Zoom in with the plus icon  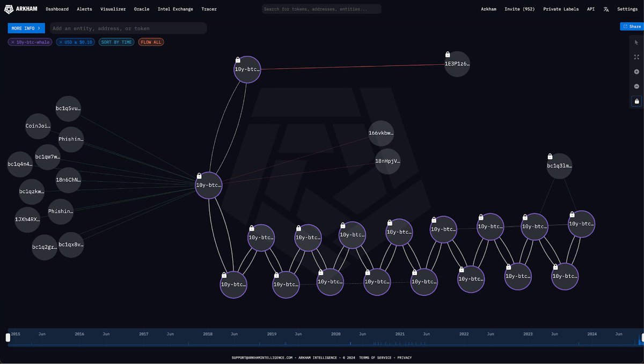(x=636, y=72)
